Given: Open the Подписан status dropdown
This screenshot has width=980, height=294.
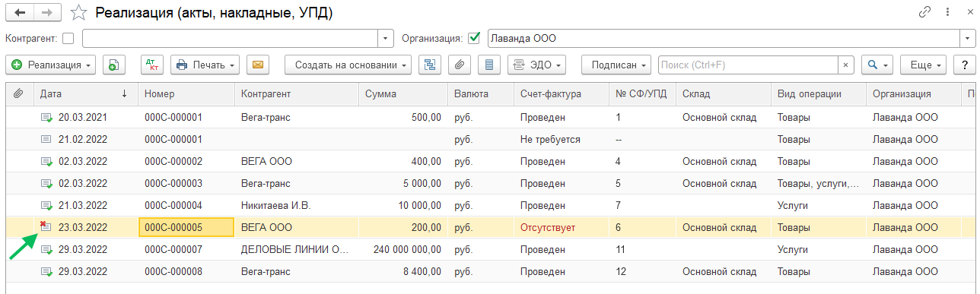Looking at the screenshot, I should point(616,65).
